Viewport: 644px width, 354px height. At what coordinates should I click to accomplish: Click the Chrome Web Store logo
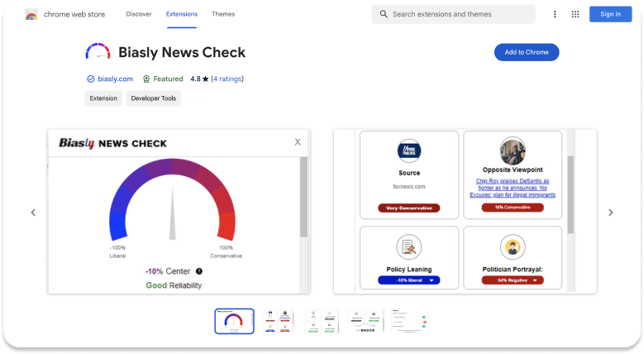31,14
